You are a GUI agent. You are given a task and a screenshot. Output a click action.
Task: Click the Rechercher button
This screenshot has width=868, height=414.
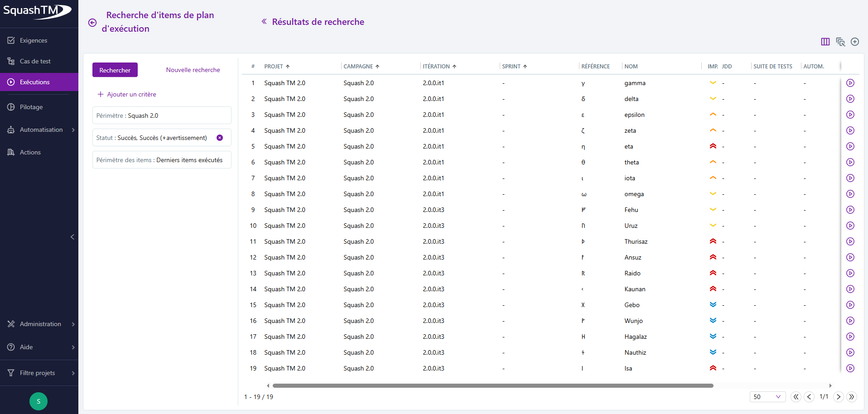pos(115,70)
